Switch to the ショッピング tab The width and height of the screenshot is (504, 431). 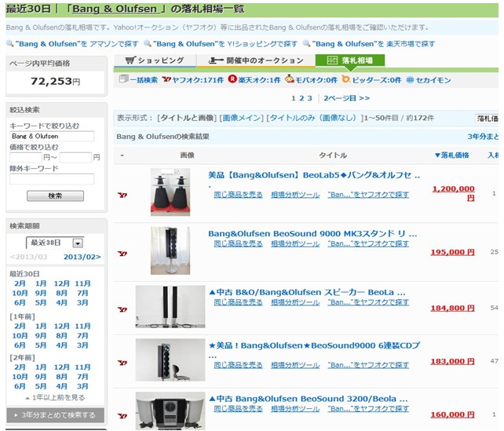pyautogui.click(x=155, y=60)
